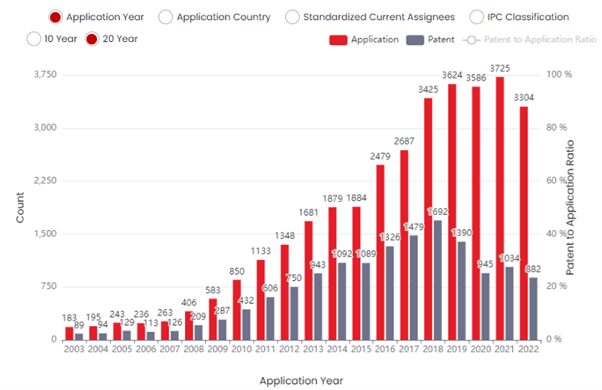Click the 2019 Application bar labeled 3624

tap(452, 212)
